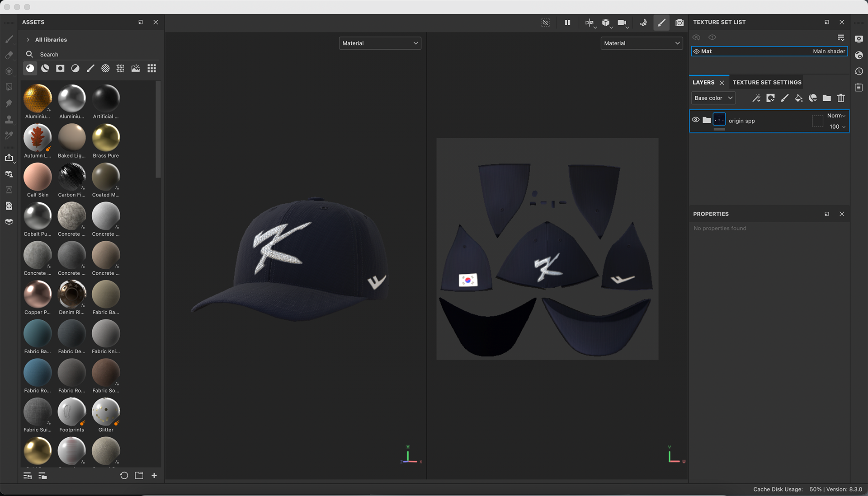Click Add smart material icon in Layers
Viewport: 868px width, 496px height.
[x=813, y=98]
